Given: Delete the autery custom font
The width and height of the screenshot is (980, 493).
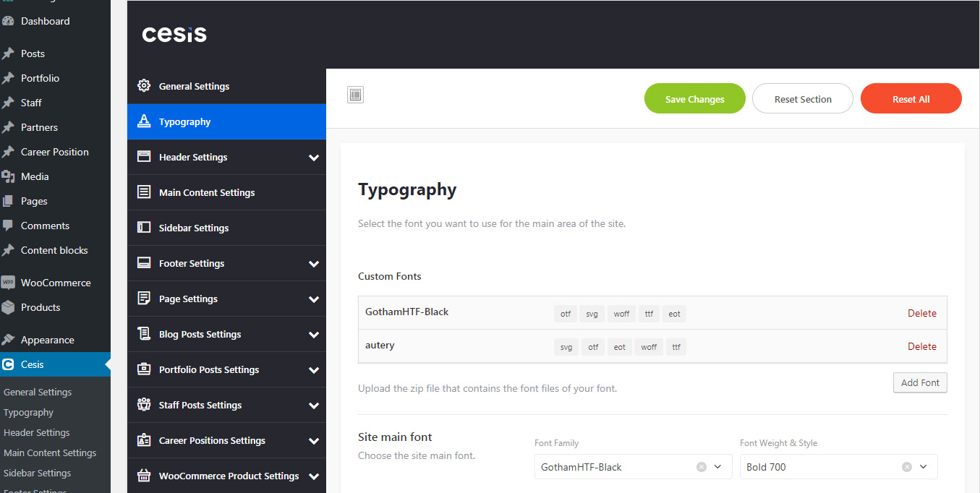Looking at the screenshot, I should [x=921, y=346].
